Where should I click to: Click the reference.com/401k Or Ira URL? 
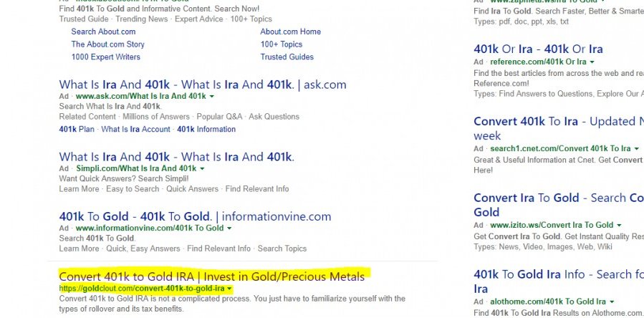(538, 62)
